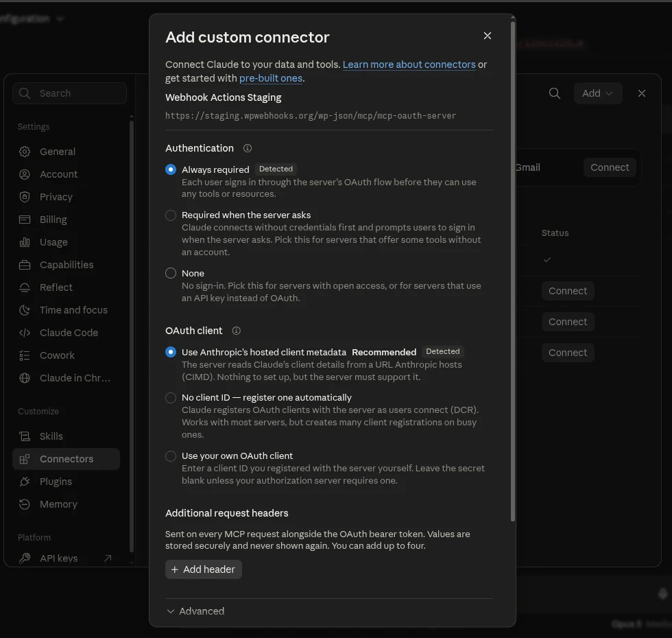This screenshot has width=672, height=638.
Task: Close the Add custom connector dialog
Action: coord(488,36)
